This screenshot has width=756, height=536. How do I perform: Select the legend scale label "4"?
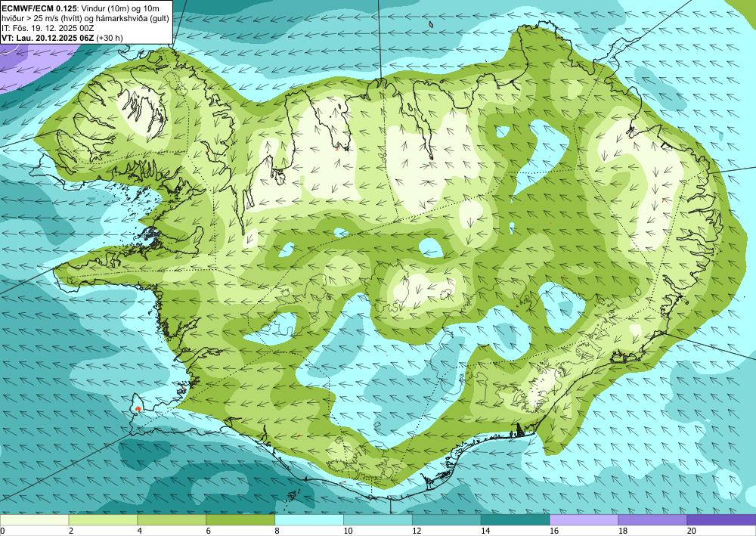[x=140, y=531]
